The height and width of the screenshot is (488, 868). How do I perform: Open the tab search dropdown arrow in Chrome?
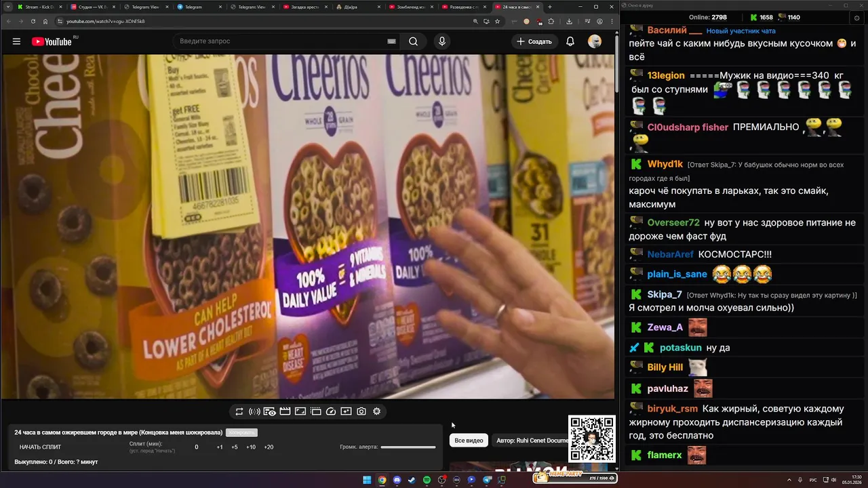tap(7, 7)
